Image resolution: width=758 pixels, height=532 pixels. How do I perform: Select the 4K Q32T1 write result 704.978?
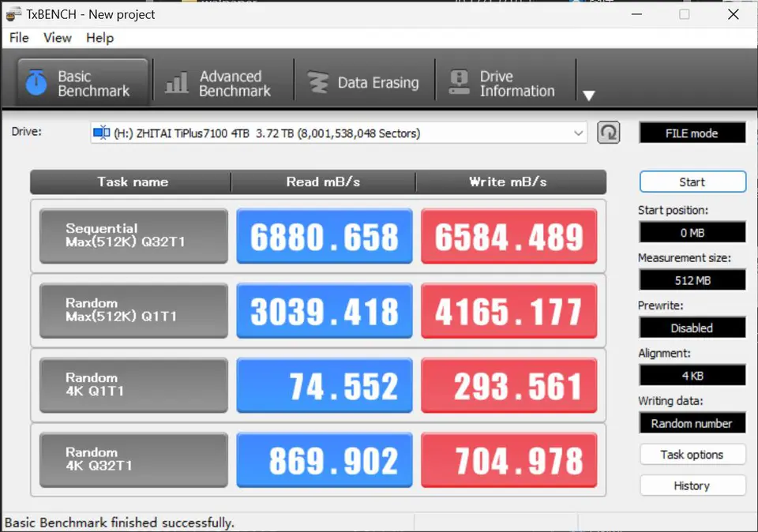509,460
